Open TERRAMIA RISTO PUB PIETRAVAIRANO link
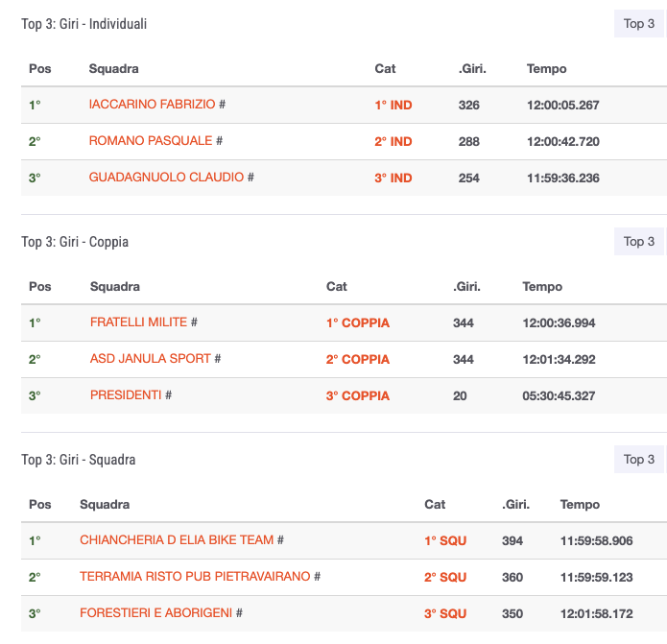The height and width of the screenshot is (644, 667). (195, 577)
